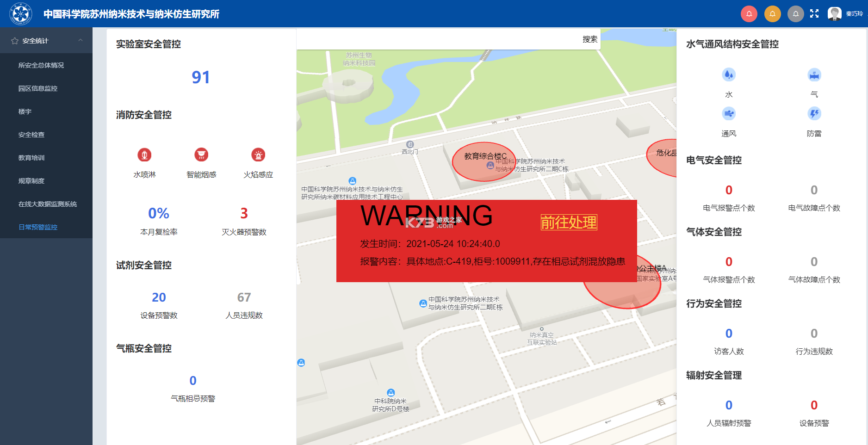
Task: Click the 搜索 search button
Action: coord(590,39)
